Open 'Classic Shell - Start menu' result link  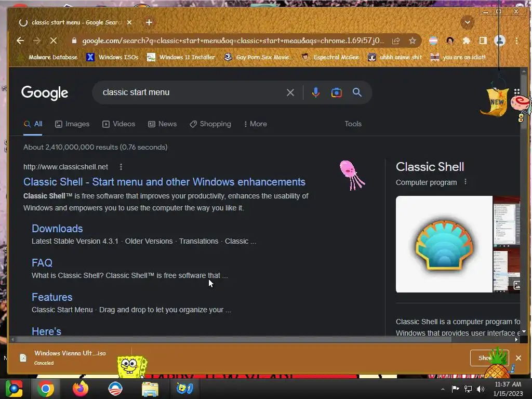click(164, 182)
